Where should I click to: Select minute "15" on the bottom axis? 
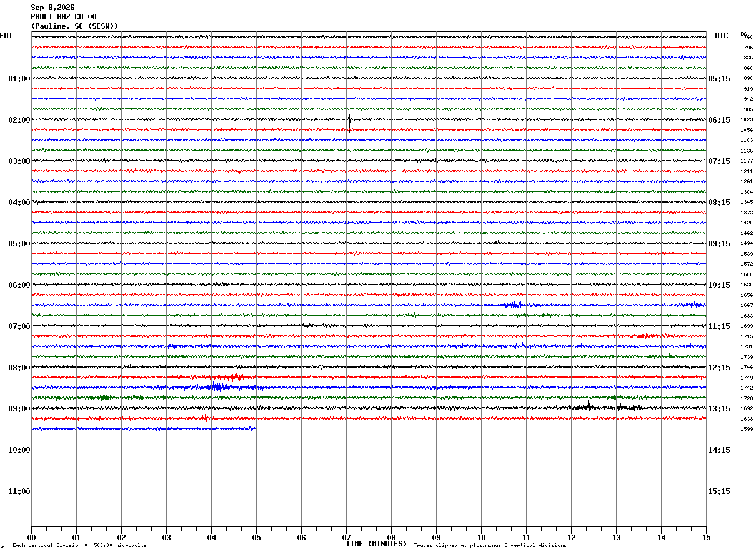pyautogui.click(x=706, y=537)
